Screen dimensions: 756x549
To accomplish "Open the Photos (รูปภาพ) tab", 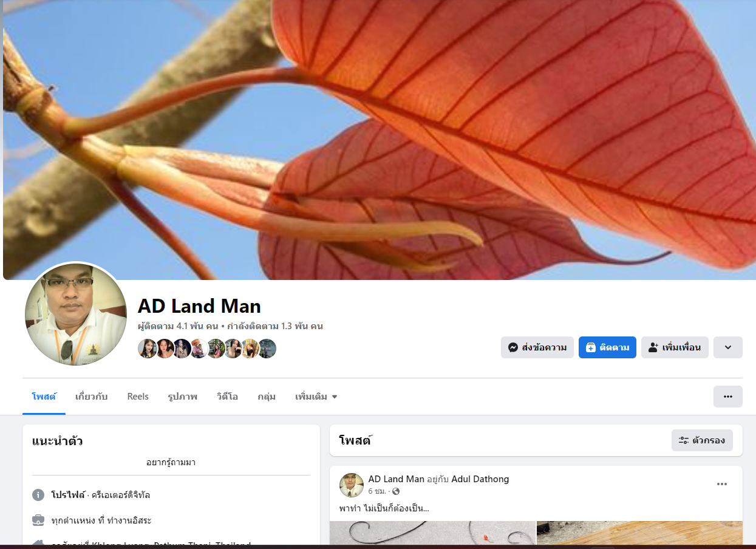I will (183, 397).
